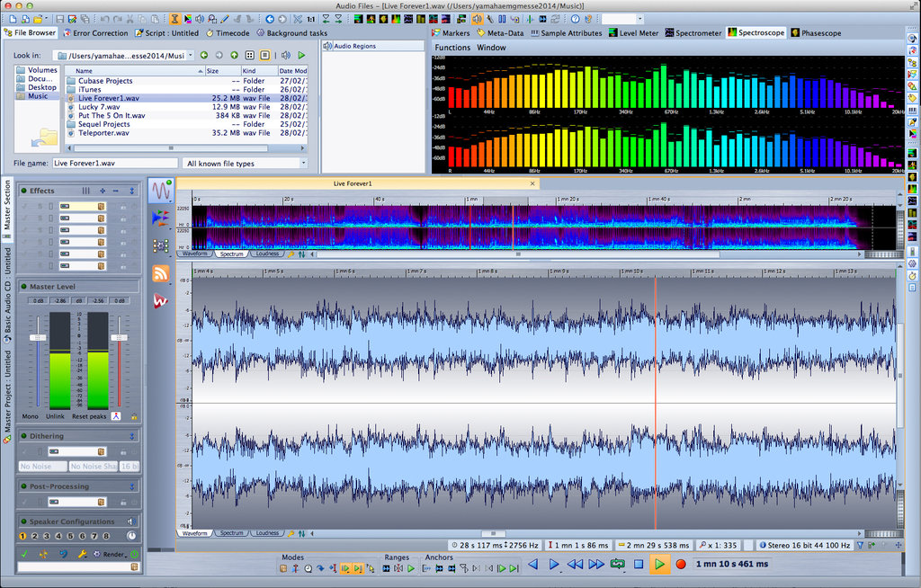
Task: Open the Look in path dropdown
Action: click(191, 55)
